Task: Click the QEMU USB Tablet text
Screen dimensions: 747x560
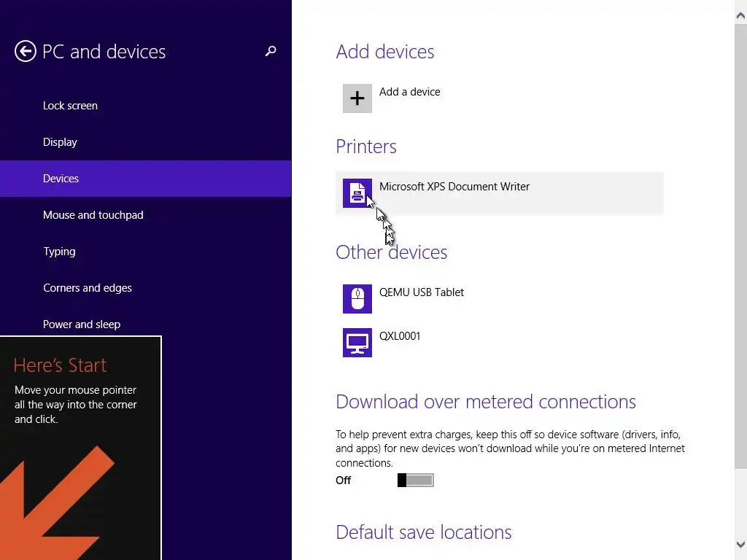Action: click(422, 292)
